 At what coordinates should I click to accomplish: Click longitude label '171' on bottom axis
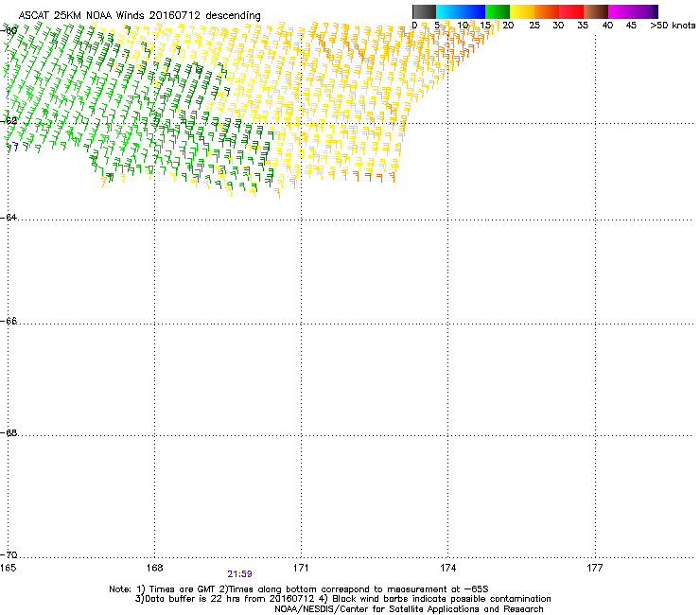point(301,568)
